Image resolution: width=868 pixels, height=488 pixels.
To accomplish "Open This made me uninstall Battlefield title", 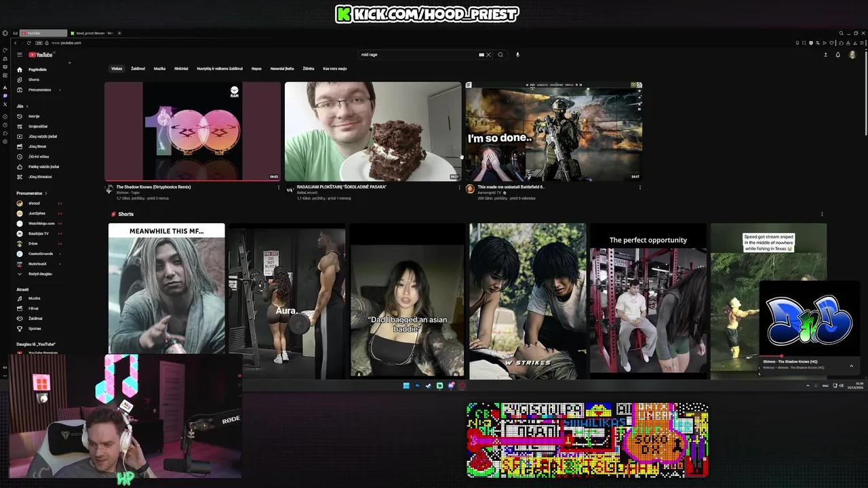I will (511, 187).
